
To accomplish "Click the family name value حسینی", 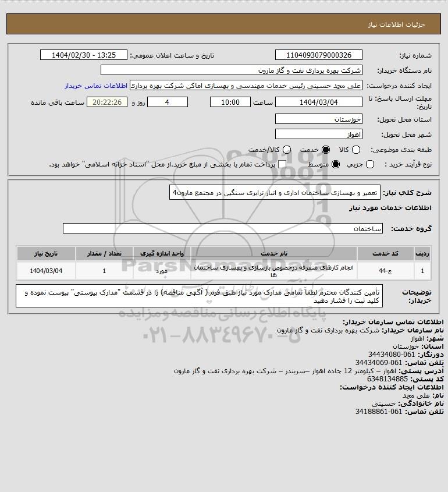I will [384, 403].
